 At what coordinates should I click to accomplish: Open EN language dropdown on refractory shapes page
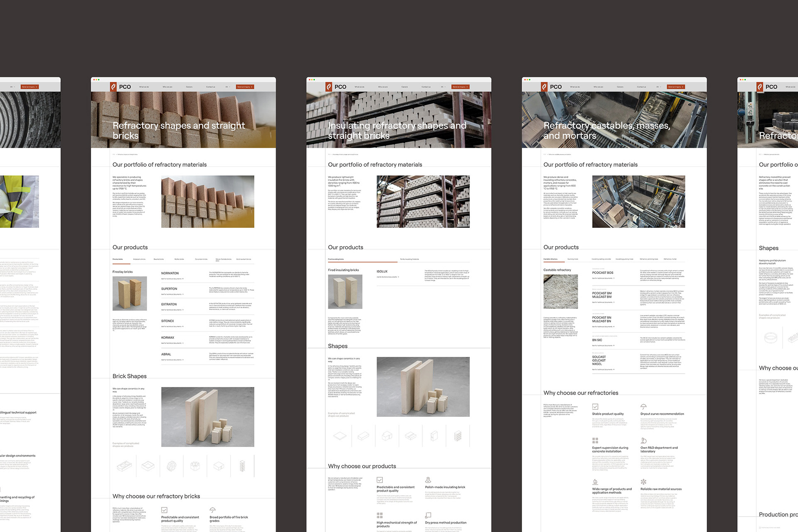coord(227,87)
